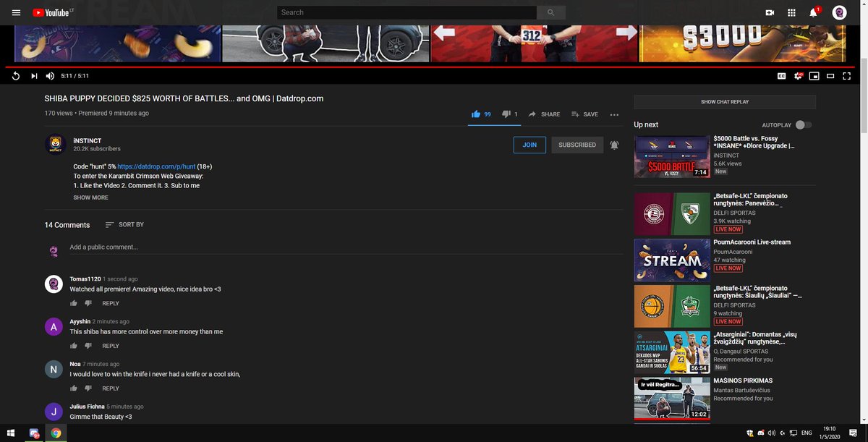The height and width of the screenshot is (442, 868).
Task: Open the Windows action center
Action: click(x=854, y=433)
